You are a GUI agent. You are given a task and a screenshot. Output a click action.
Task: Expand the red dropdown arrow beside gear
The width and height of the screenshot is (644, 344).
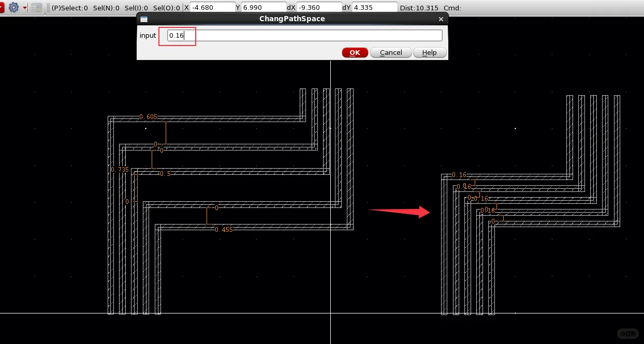pyautogui.click(x=24, y=8)
